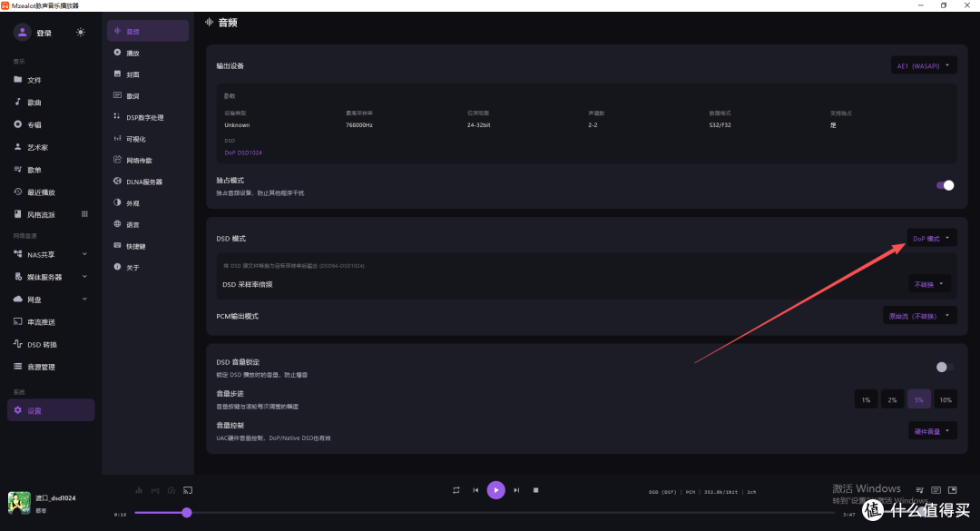This screenshot has height=531, width=980.
Task: Open 音源管理 in the sidebar
Action: 51,367
